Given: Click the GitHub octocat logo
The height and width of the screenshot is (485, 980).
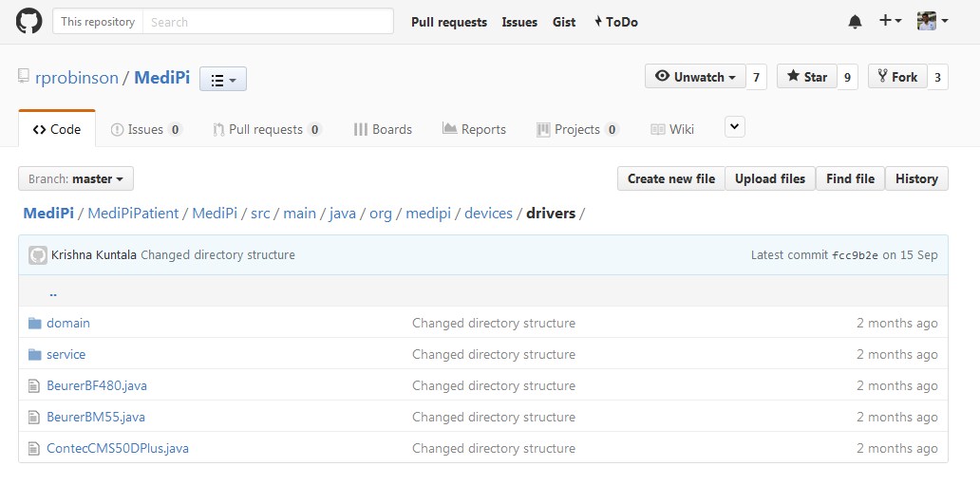Looking at the screenshot, I should click(29, 21).
